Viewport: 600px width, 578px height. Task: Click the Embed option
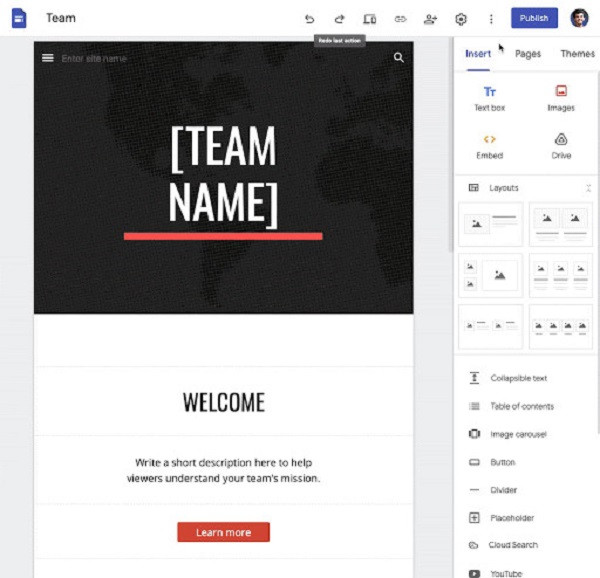[489, 146]
